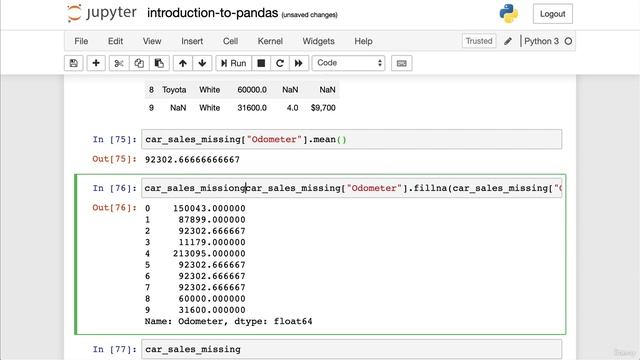
Task: Click the Trusted notebook button
Action: click(x=479, y=41)
